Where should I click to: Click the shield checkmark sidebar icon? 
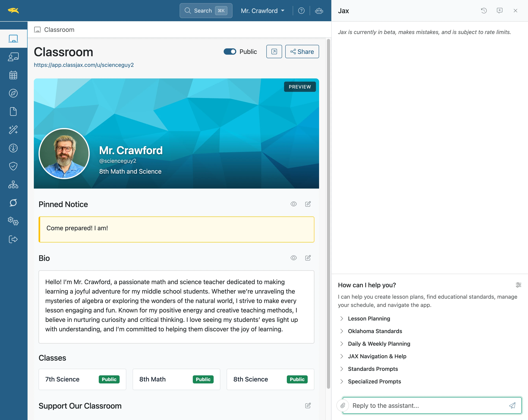coord(13,166)
